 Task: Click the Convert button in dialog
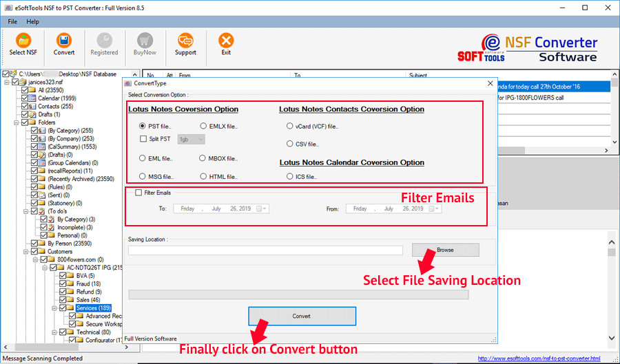(x=302, y=317)
